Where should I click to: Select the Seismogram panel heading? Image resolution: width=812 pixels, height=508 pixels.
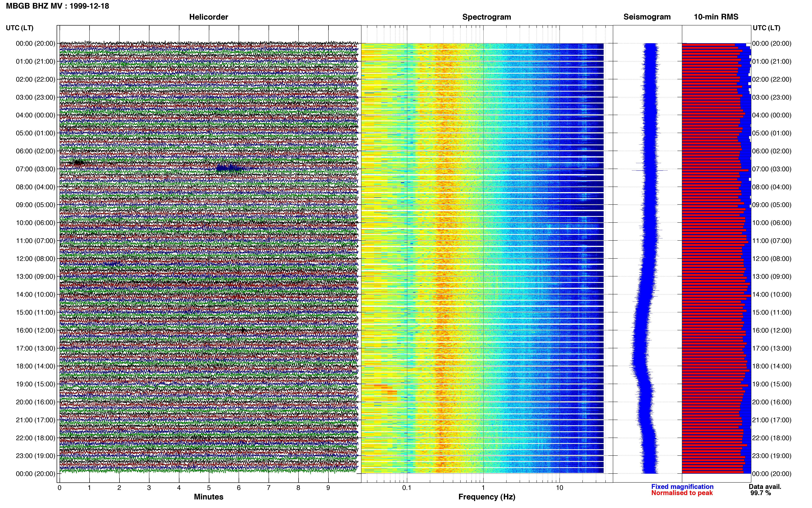(647, 17)
